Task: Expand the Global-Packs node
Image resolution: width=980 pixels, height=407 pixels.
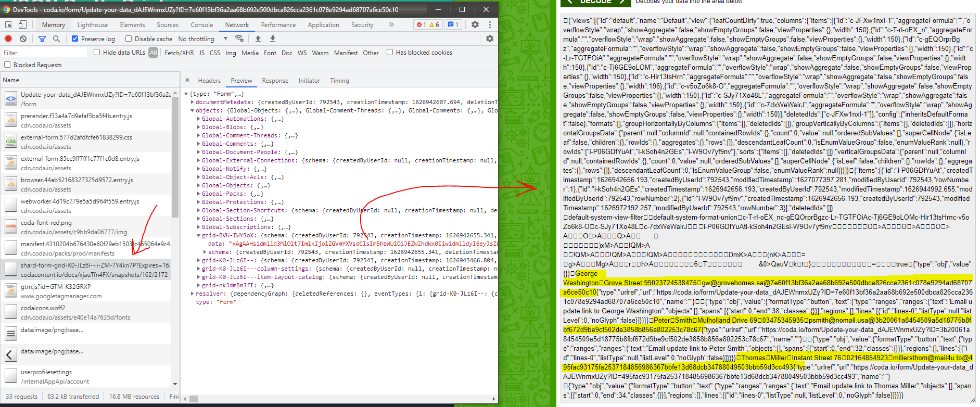Action: tap(199, 194)
